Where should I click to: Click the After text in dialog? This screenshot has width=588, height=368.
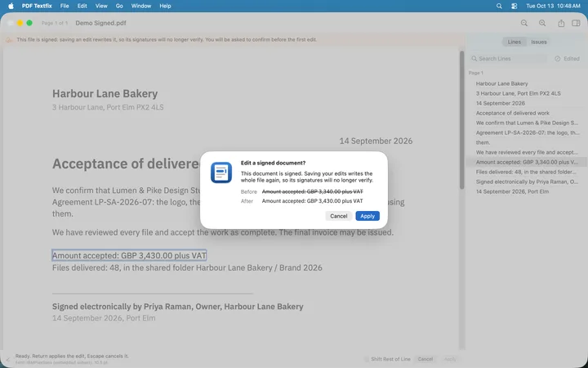coord(312,201)
